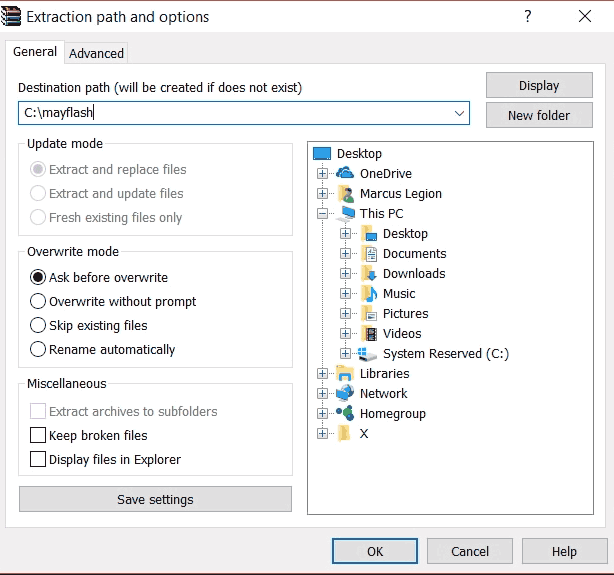
Task: Click the Display button
Action: click(539, 85)
